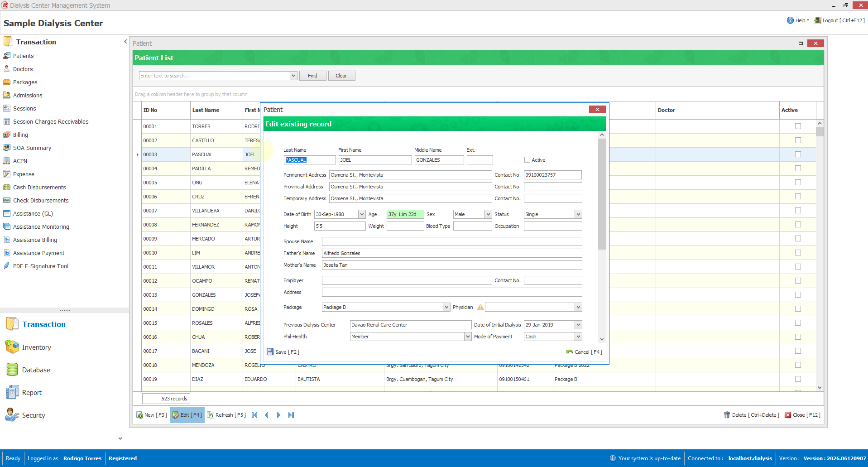This screenshot has width=868, height=467.
Task: Toggle Active checkbox for row 00015
Action: pos(798,323)
